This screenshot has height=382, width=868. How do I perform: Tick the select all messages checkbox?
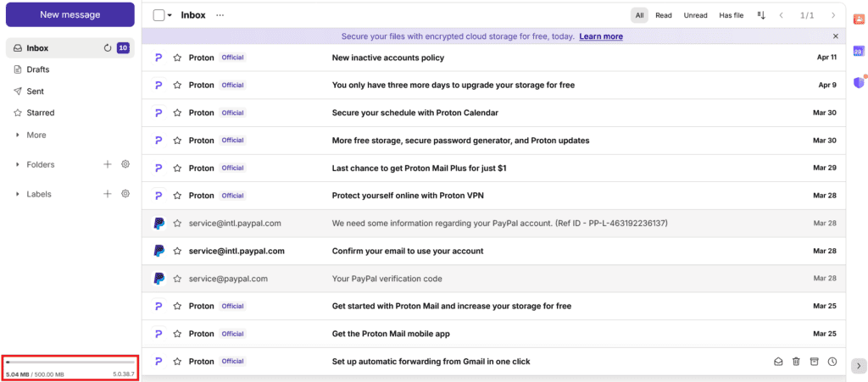click(159, 15)
